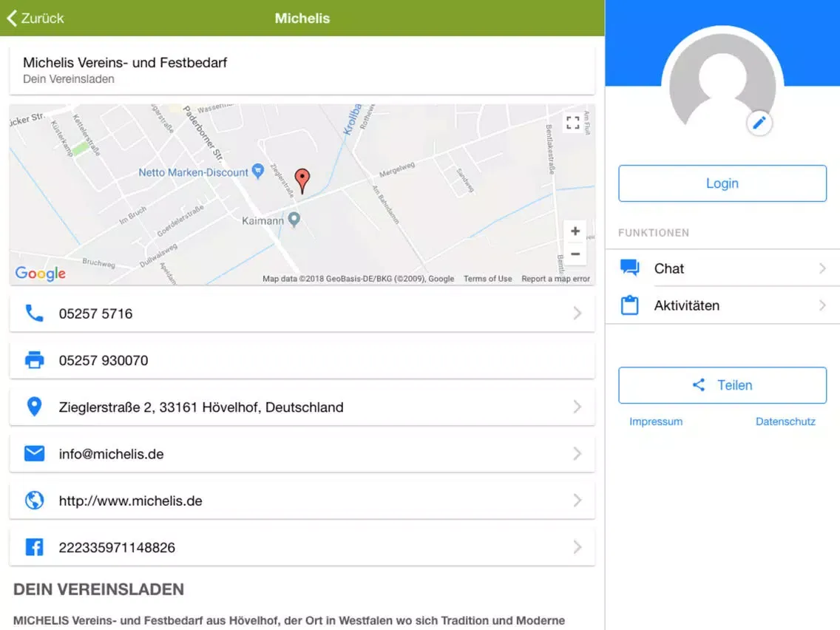Image resolution: width=840 pixels, height=630 pixels.
Task: Open the Impressum link
Action: 656,421
